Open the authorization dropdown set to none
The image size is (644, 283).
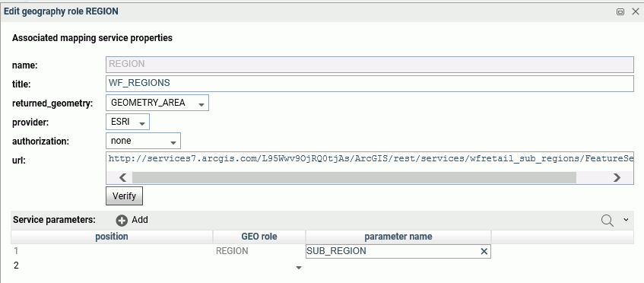pyautogui.click(x=144, y=141)
